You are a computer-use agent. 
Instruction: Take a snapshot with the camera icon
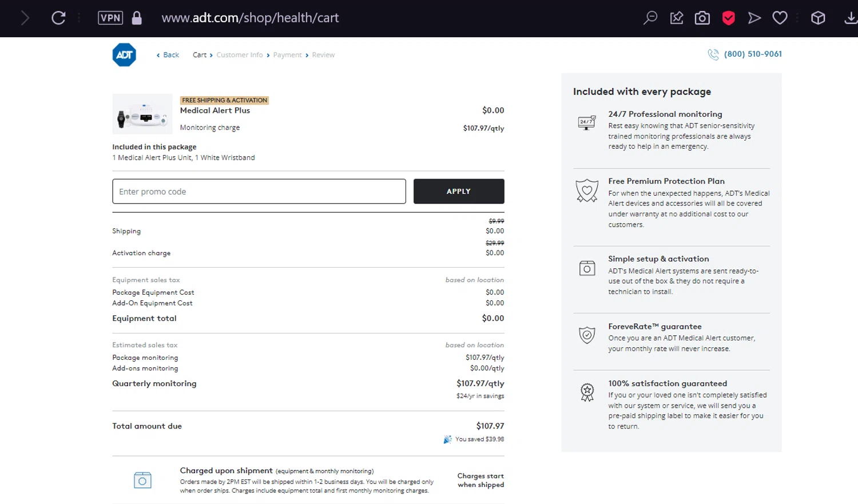coord(702,18)
